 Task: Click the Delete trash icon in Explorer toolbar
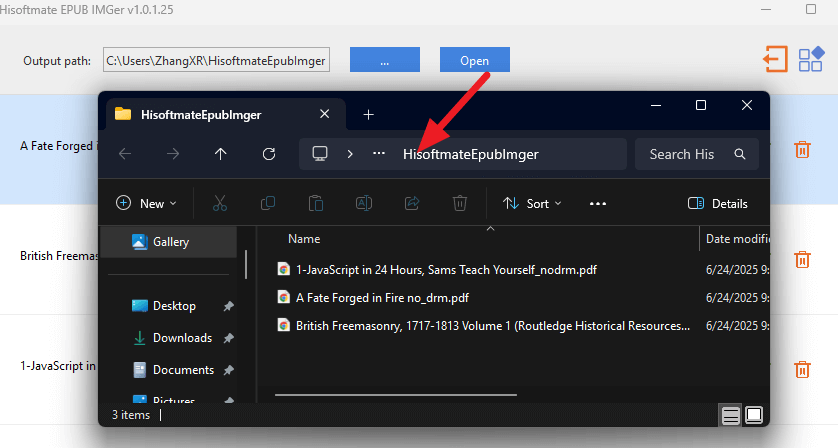point(460,203)
